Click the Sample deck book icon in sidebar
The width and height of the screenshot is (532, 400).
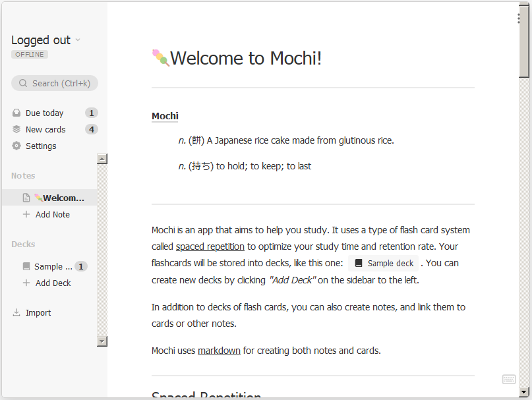26,266
